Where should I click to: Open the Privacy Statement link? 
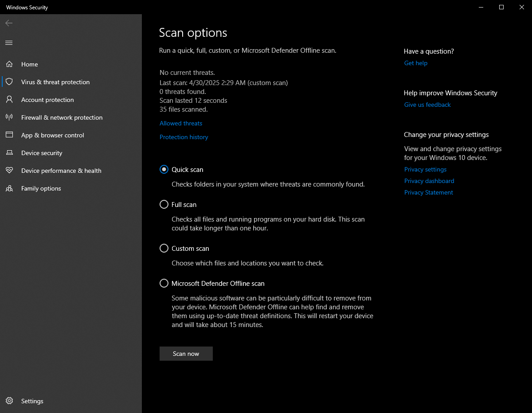click(x=429, y=192)
